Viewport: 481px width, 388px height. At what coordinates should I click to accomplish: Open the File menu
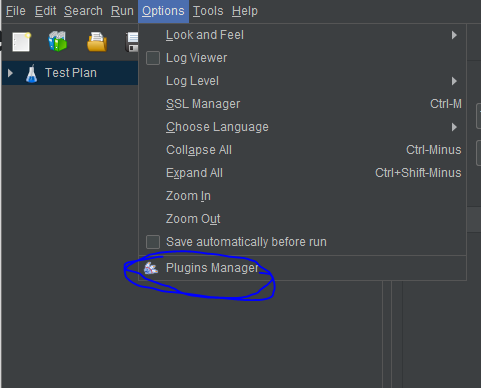16,11
